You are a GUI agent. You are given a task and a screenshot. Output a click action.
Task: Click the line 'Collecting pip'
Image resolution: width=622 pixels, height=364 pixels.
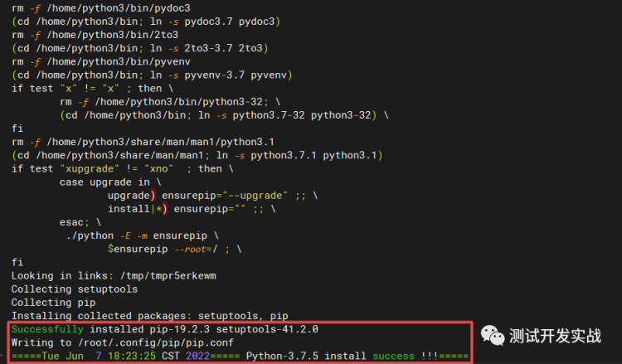54,303
